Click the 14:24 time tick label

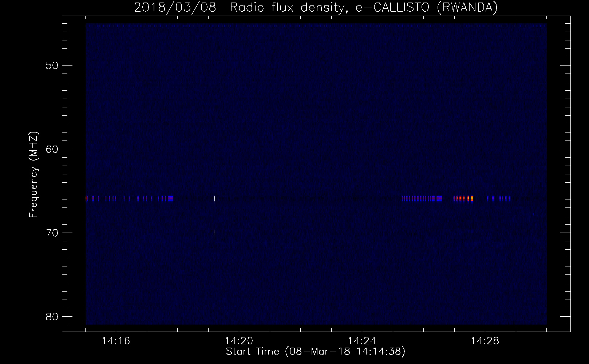(x=362, y=341)
